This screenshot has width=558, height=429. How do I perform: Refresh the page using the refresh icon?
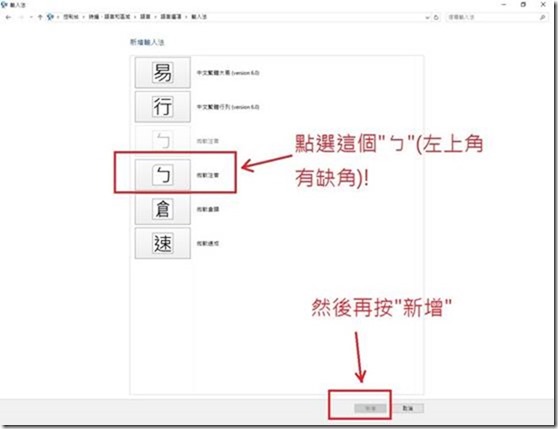click(x=436, y=17)
